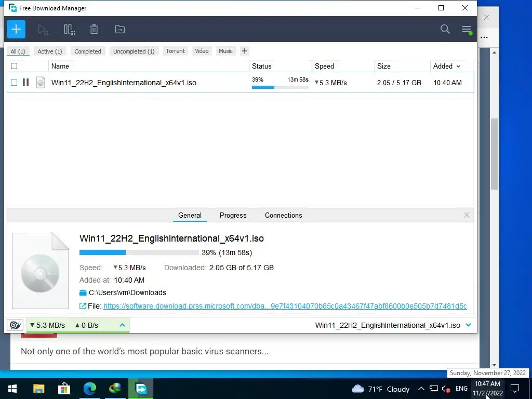Image resolution: width=532 pixels, height=399 pixels.
Task: Toggle snail mode speed limiter
Action: coord(15,325)
